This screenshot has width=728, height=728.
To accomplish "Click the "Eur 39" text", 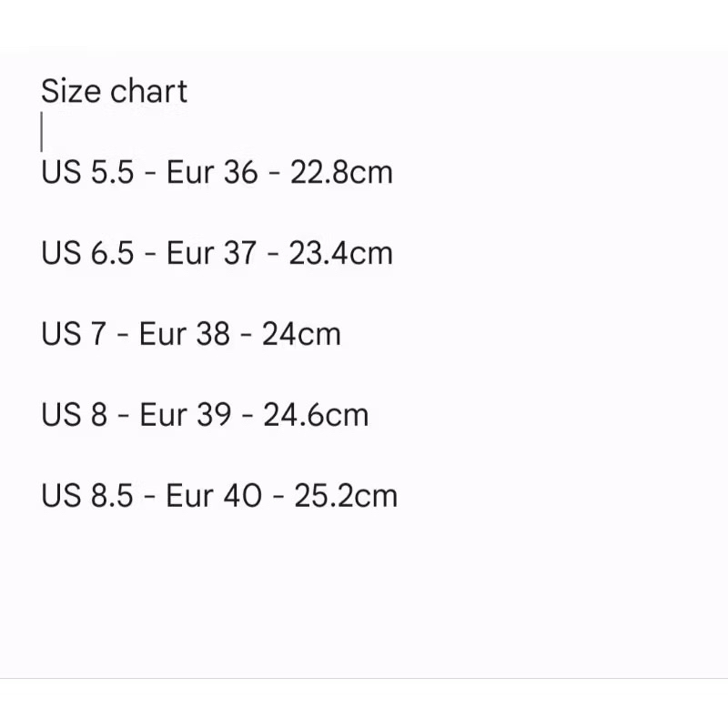I will point(185,415).
